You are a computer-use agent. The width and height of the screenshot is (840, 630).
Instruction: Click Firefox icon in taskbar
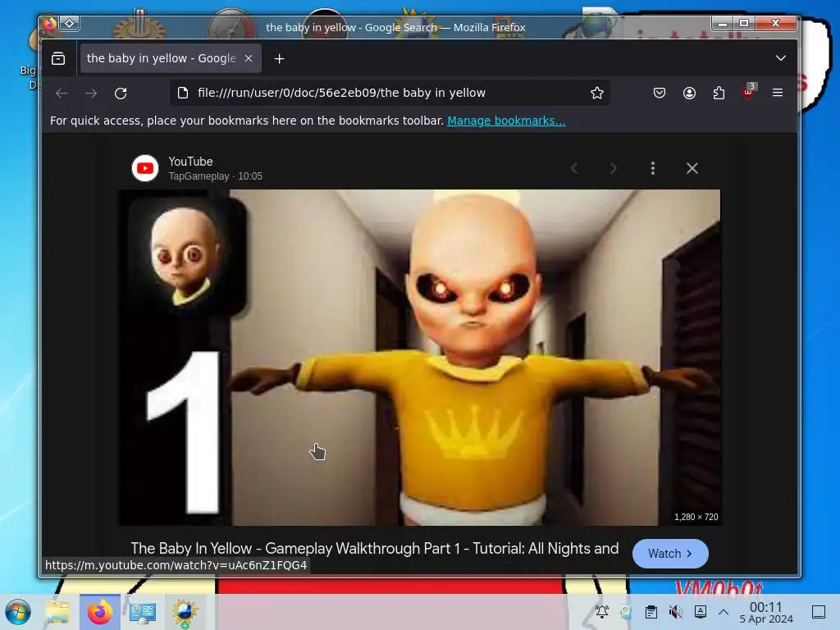point(99,612)
